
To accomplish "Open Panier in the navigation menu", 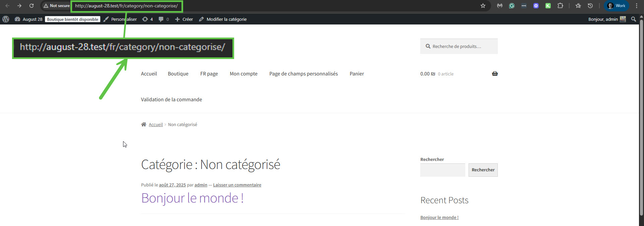I will pos(357,74).
